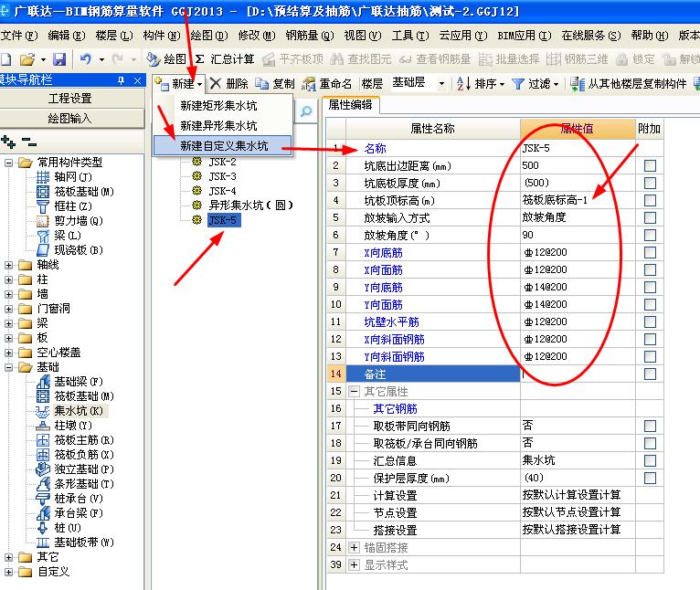Image resolution: width=700 pixels, height=590 pixels.
Task: Edit the 名称 value JSK-5
Action: pyautogui.click(x=578, y=148)
